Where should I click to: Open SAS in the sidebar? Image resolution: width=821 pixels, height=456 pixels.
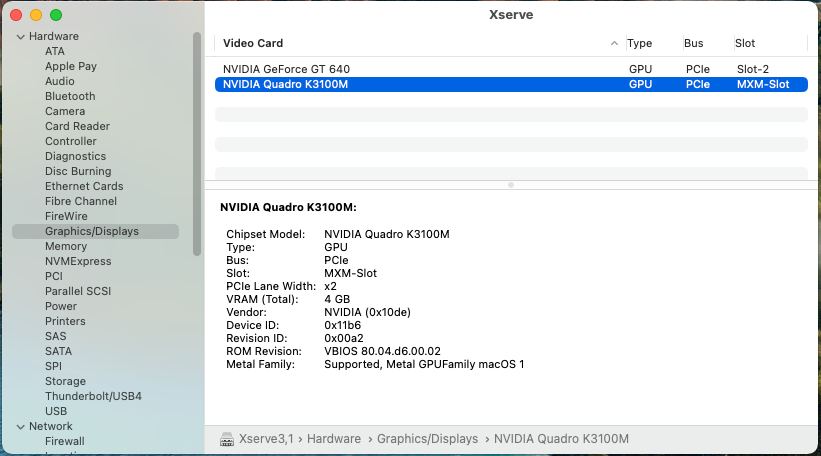click(x=56, y=337)
